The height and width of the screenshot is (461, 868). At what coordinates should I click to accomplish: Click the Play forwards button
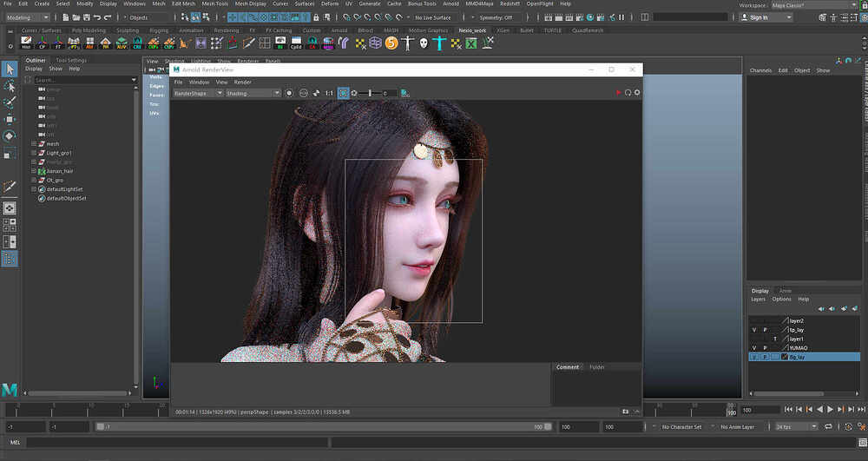[830, 409]
